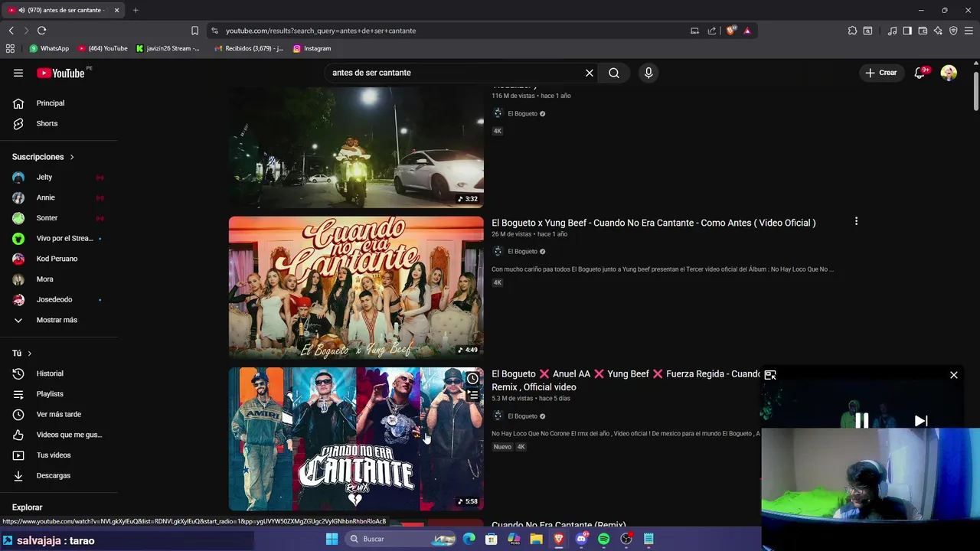Toggle the browser sidebar panel
980x551 pixels.
click(907, 31)
